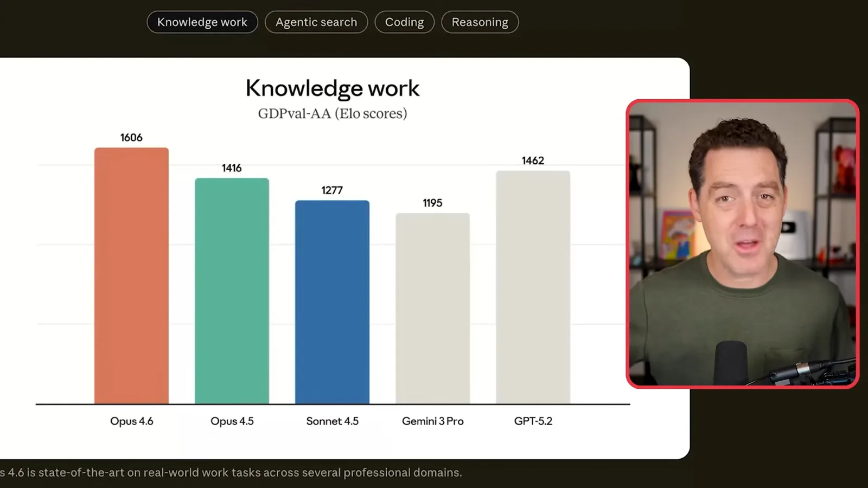Click the Opus 4.5 axis label

point(232,421)
